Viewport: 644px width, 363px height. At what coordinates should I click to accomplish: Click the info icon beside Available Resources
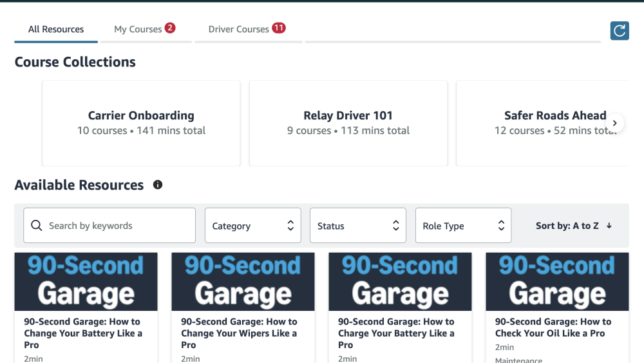(158, 184)
